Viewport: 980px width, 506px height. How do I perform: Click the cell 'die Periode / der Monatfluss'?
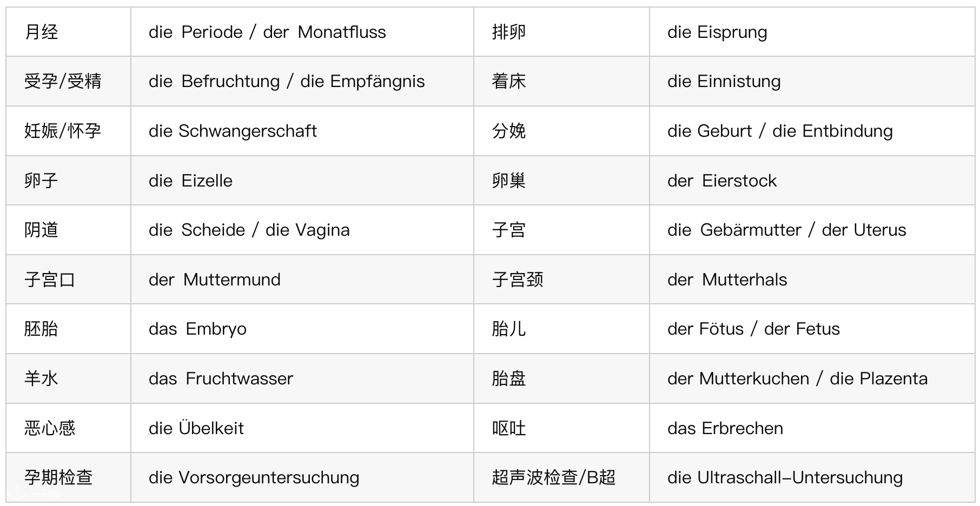[302, 32]
